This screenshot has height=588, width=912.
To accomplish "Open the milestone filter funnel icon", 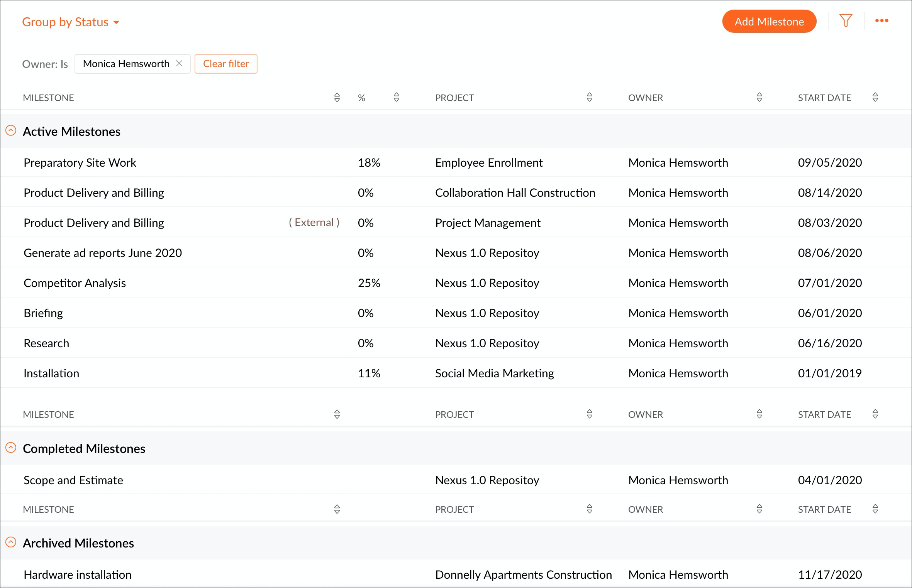I will [x=846, y=21].
